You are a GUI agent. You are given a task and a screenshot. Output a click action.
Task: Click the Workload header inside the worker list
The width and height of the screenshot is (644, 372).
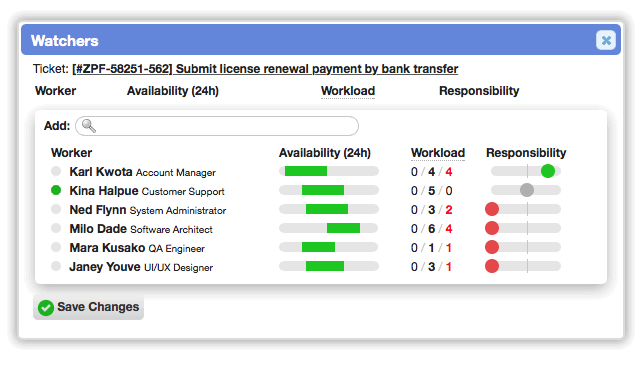[438, 153]
